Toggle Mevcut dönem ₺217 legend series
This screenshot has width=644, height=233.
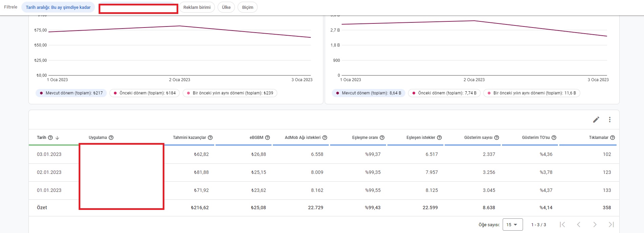click(71, 93)
